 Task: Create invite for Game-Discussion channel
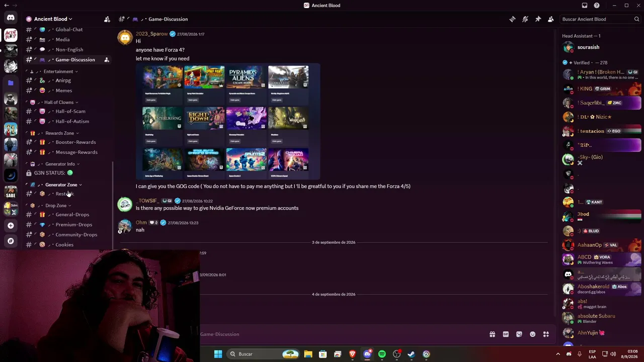107,60
